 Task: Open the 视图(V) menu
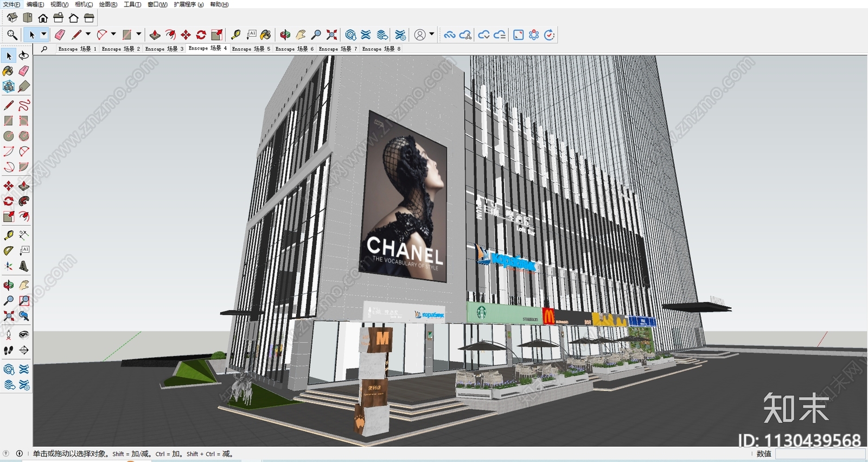click(x=59, y=4)
